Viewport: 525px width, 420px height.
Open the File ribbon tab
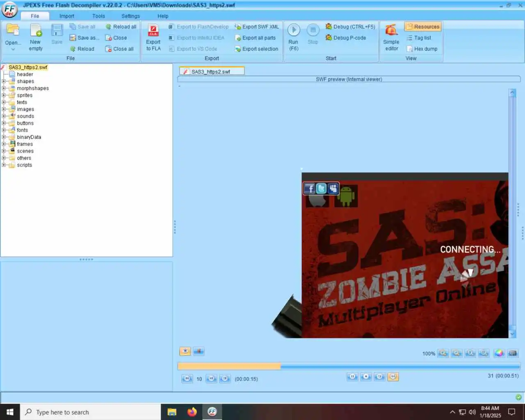[35, 16]
